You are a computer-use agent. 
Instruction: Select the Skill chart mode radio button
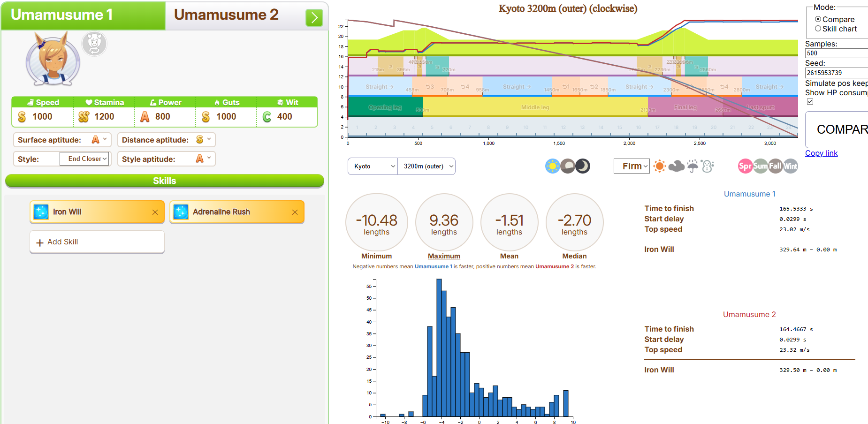click(x=818, y=29)
